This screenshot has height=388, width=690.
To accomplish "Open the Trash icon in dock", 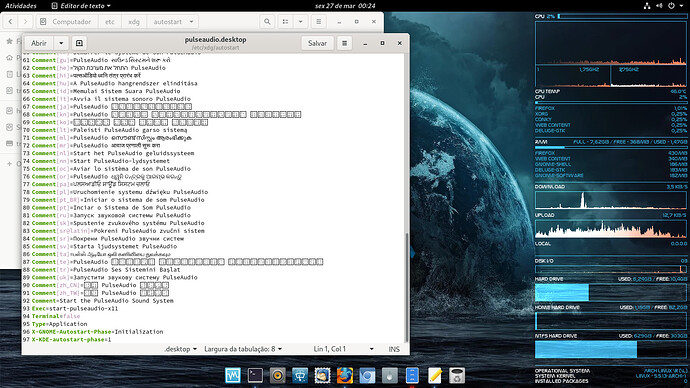I will pos(457,375).
